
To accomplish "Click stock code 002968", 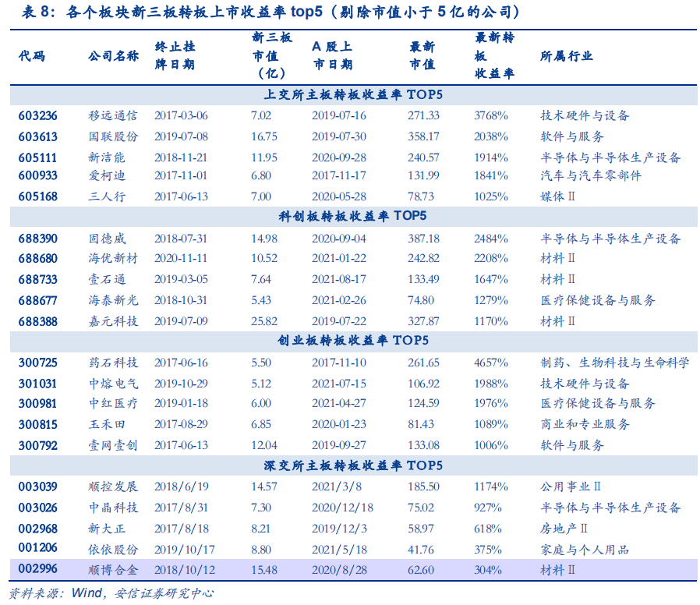I will [38, 529].
